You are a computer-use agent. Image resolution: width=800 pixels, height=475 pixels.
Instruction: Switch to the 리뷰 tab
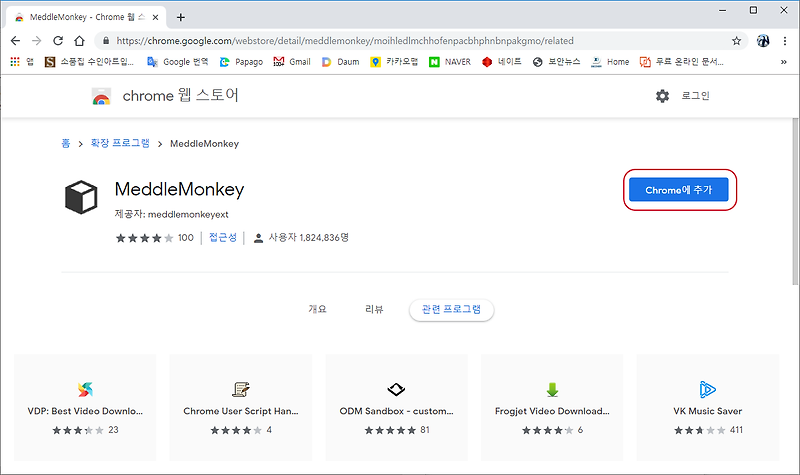click(x=374, y=309)
